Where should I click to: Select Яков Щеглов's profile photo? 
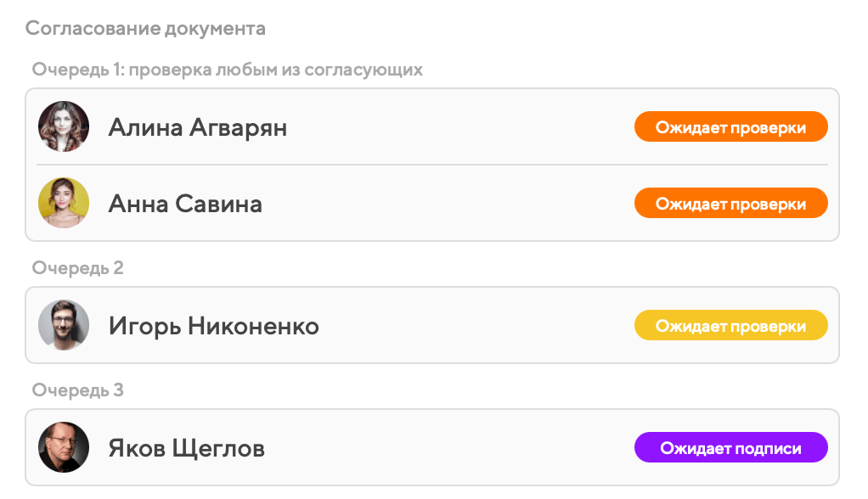64,448
